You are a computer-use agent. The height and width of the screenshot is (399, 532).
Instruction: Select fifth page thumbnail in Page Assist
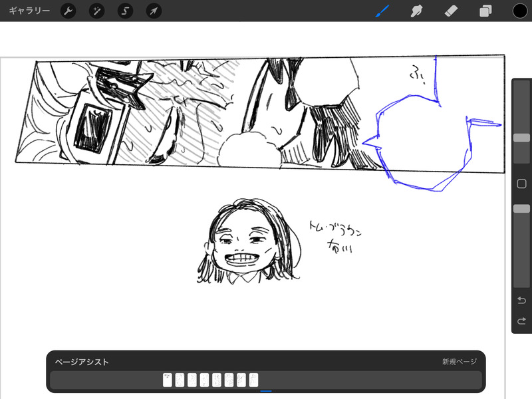pyautogui.click(x=217, y=380)
